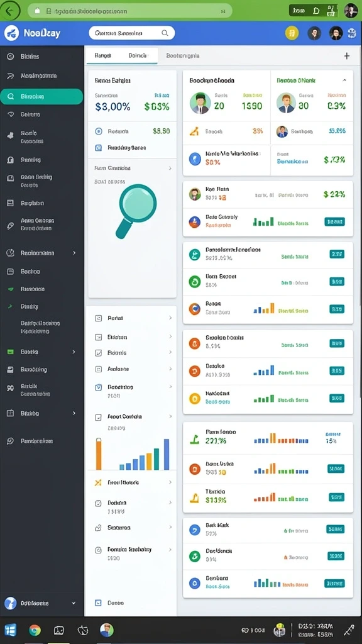This screenshot has width=362, height=644.
Task: Toggle the checked box in the left list
Action: (98, 353)
